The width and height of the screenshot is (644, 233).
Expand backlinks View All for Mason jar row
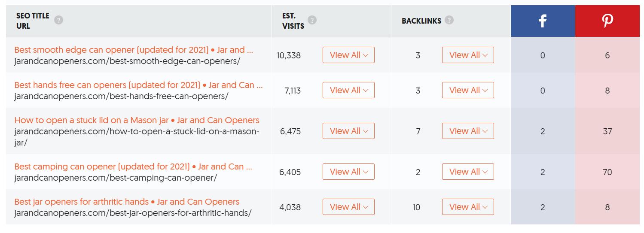tap(468, 131)
